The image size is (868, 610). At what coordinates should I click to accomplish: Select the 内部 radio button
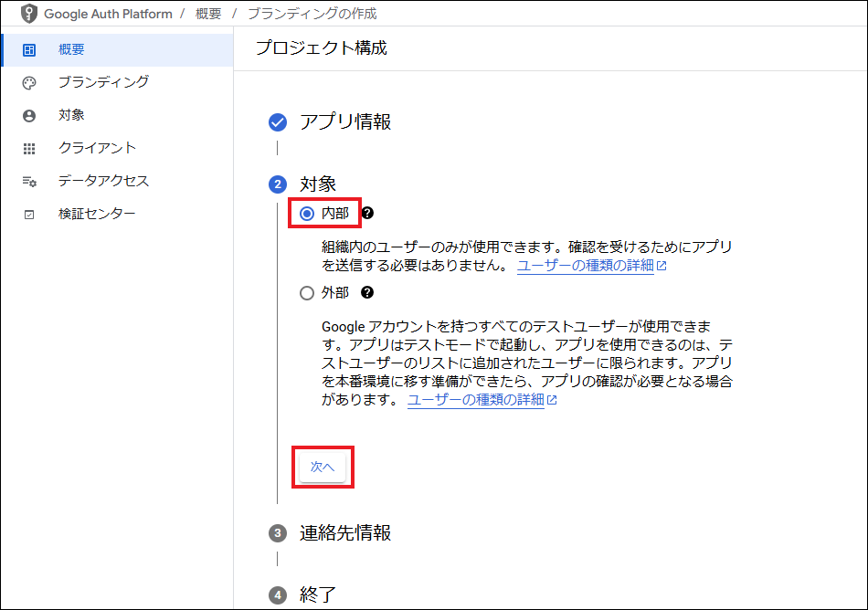click(x=307, y=214)
